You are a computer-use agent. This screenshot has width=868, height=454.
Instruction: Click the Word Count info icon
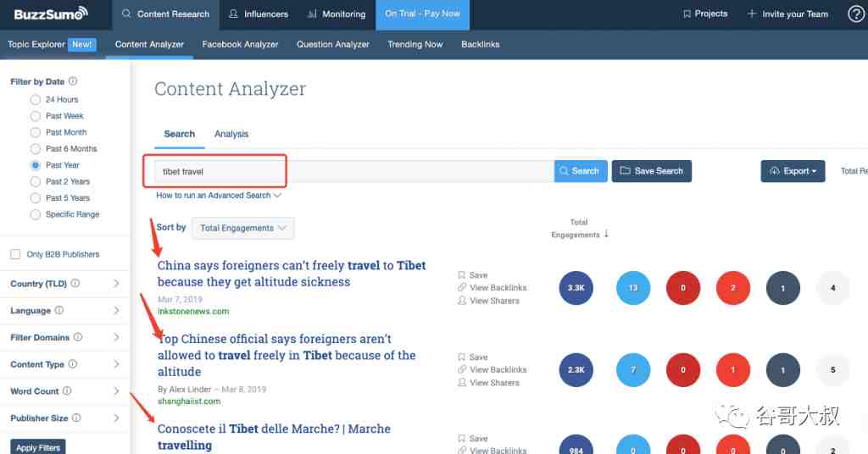point(67,390)
